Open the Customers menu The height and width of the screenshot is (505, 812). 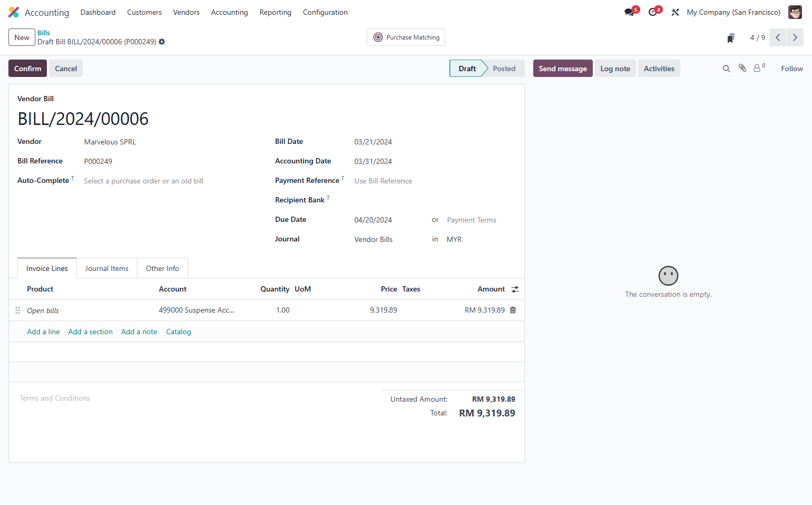(144, 12)
